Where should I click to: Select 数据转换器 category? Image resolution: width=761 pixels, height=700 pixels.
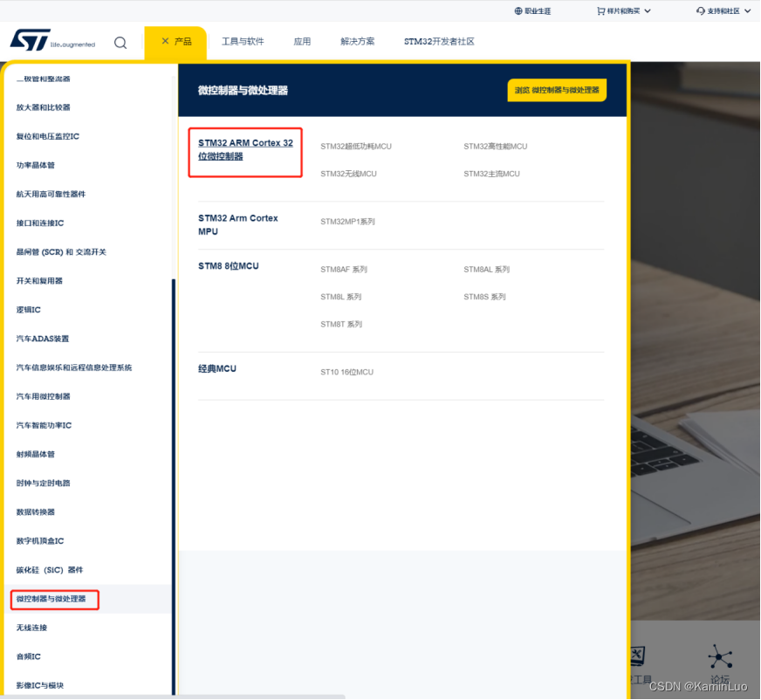pyautogui.click(x=36, y=512)
